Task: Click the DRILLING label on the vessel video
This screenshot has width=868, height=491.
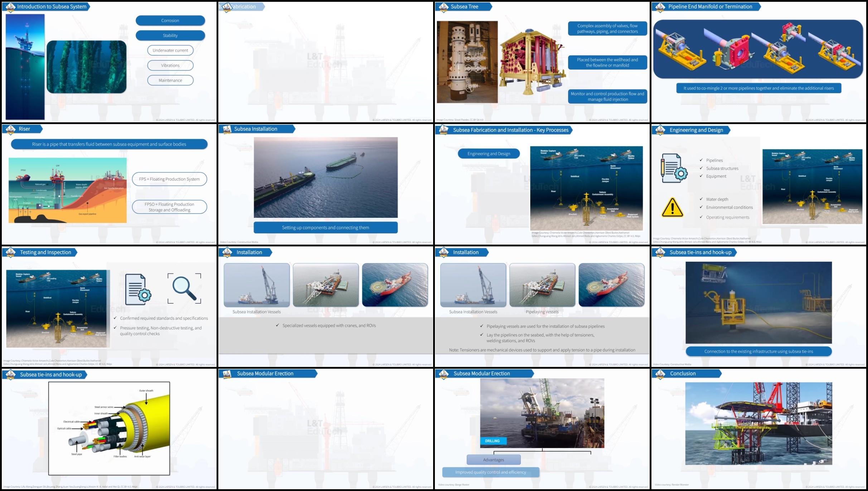Action: pos(493,441)
